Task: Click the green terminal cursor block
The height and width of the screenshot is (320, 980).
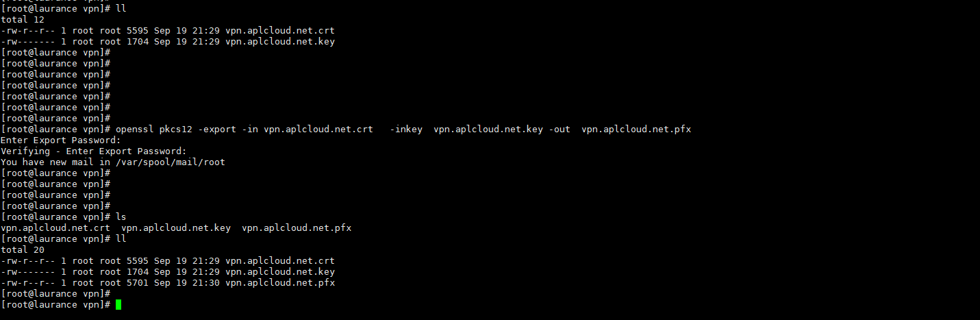Action: [x=118, y=305]
